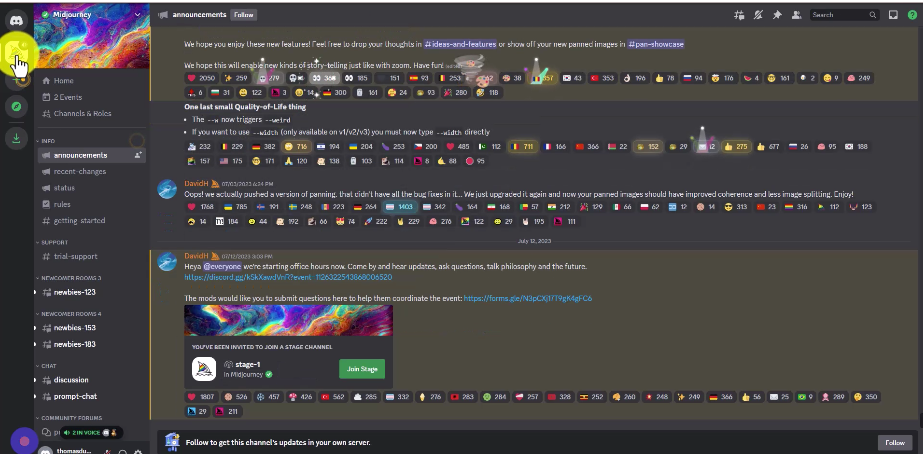Click the green Join Stage button
This screenshot has height=454, width=923.
tap(362, 369)
